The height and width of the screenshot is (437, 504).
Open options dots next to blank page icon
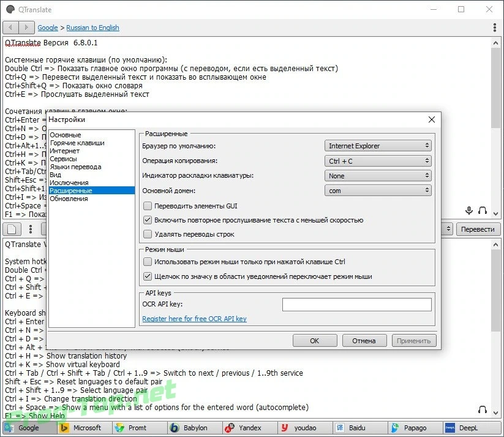[x=31, y=229]
